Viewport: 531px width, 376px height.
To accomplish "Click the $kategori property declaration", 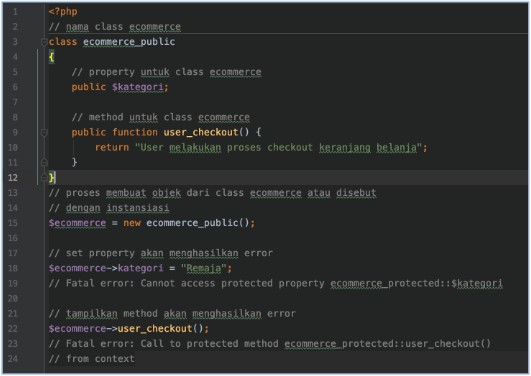I will tap(140, 87).
